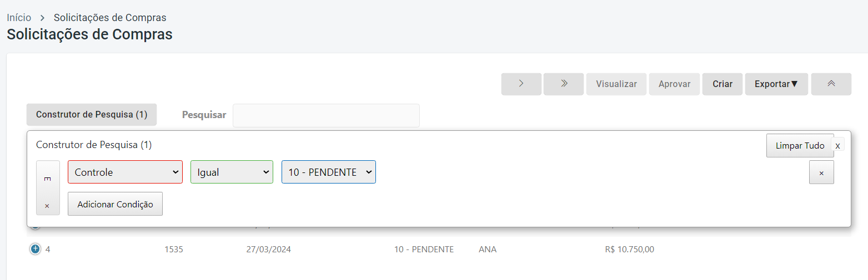Viewport: 868px width, 280px height.
Task: Close the search builder popup with the x
Action: [838, 145]
